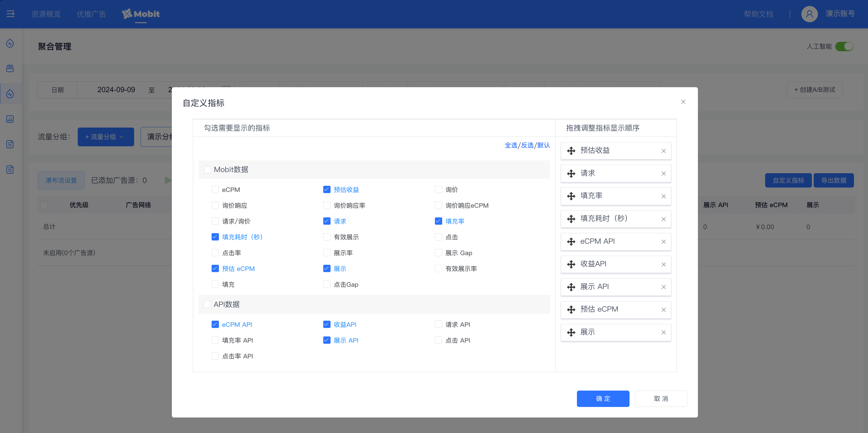Image resolution: width=868 pixels, height=433 pixels.
Task: Remove 填充耗时（秒）from order list
Action: pyautogui.click(x=663, y=219)
